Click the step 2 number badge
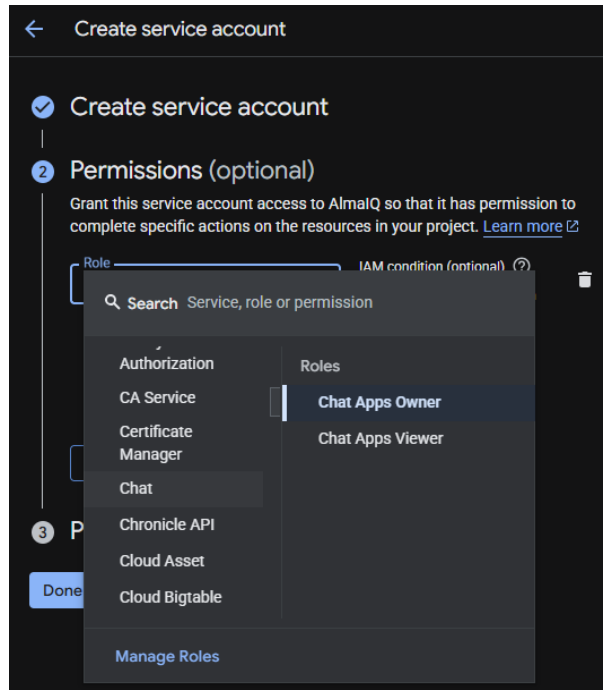611x692 pixels. (x=43, y=171)
